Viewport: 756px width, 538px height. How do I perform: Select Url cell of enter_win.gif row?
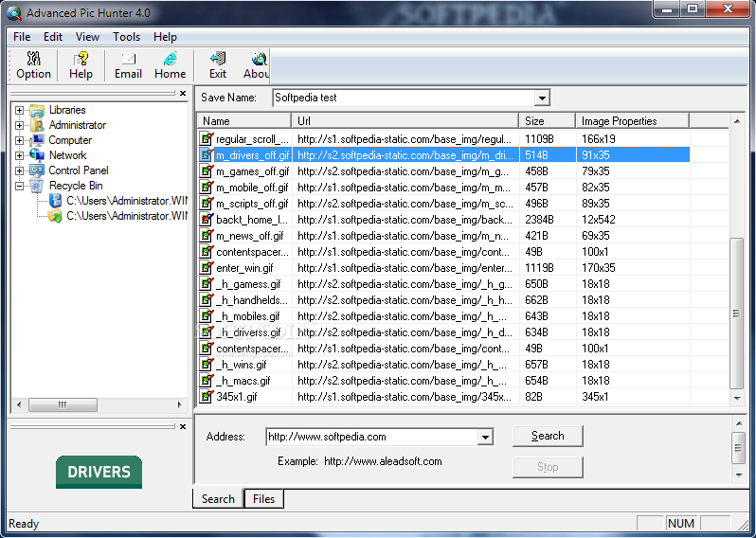coord(405,267)
